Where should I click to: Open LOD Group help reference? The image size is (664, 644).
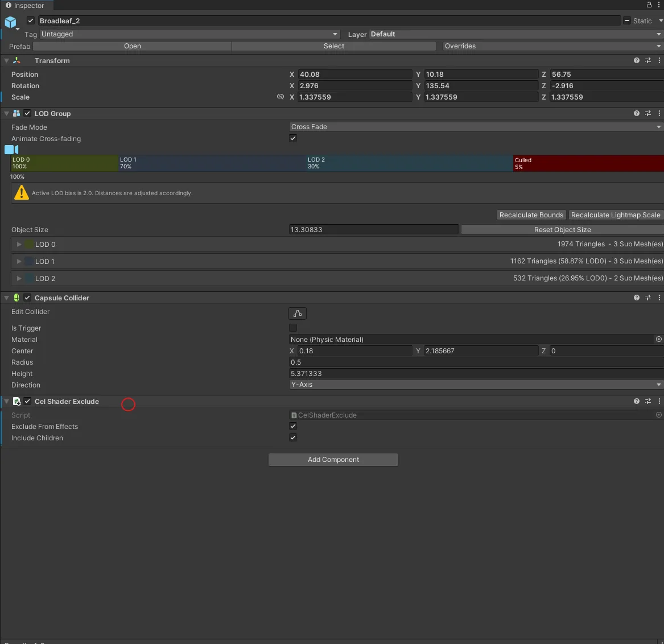tap(637, 113)
